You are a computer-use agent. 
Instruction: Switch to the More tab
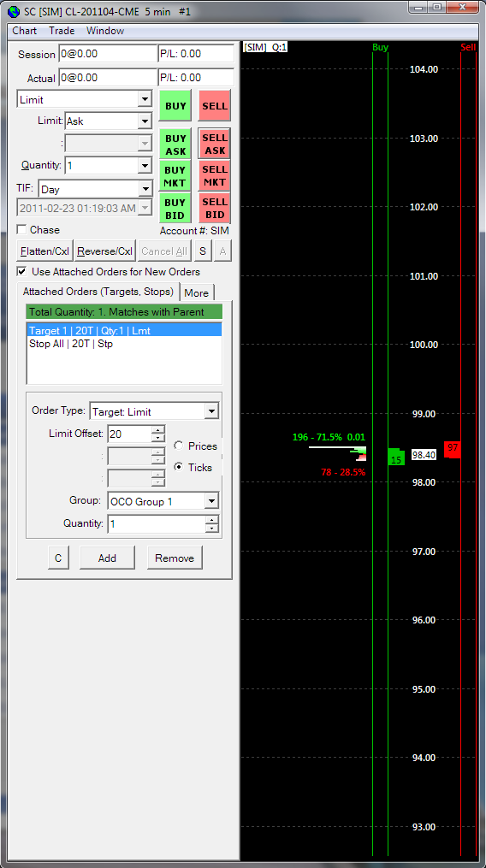coord(197,292)
